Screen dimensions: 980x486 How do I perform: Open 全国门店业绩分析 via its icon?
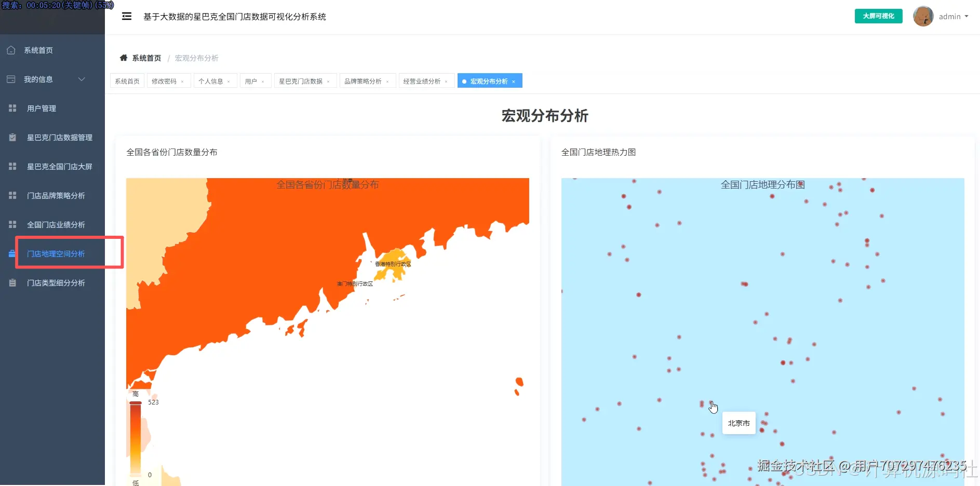click(x=11, y=224)
